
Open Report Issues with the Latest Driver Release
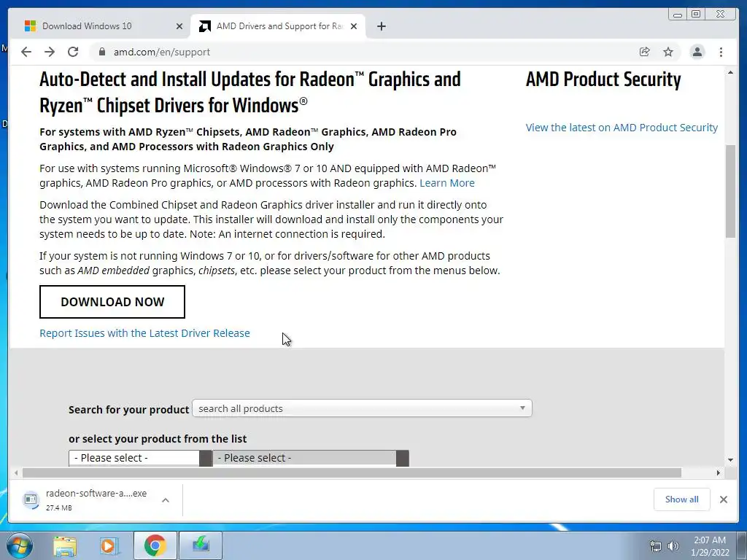pos(144,332)
